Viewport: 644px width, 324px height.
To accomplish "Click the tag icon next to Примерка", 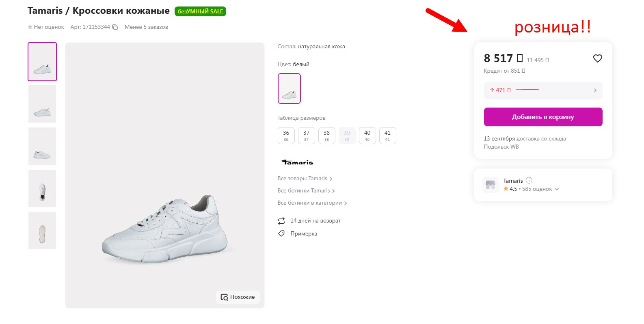I will 281,233.
